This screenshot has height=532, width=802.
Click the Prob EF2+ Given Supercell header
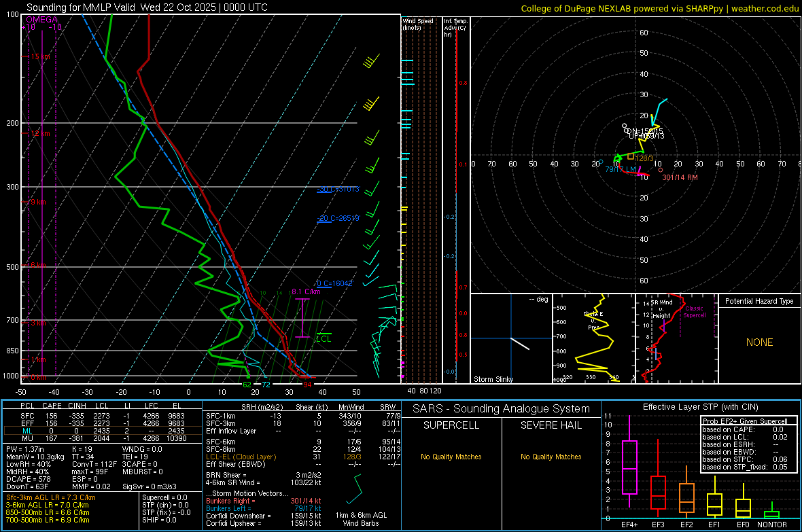coord(745,421)
